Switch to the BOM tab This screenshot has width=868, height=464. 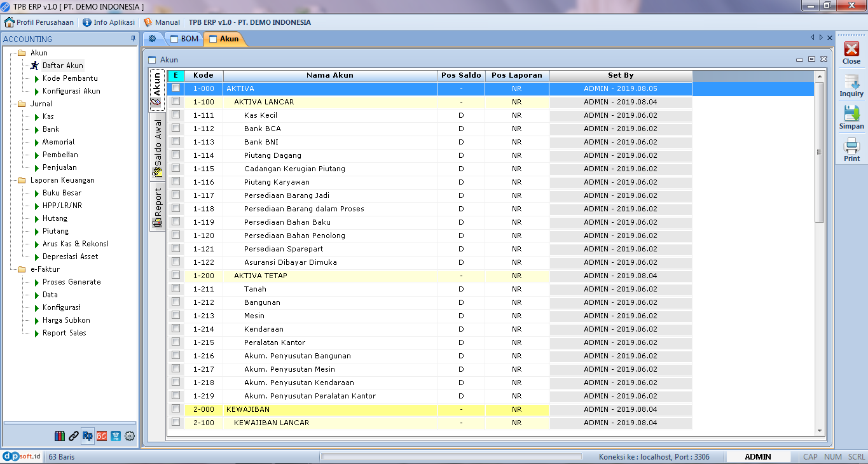point(184,39)
